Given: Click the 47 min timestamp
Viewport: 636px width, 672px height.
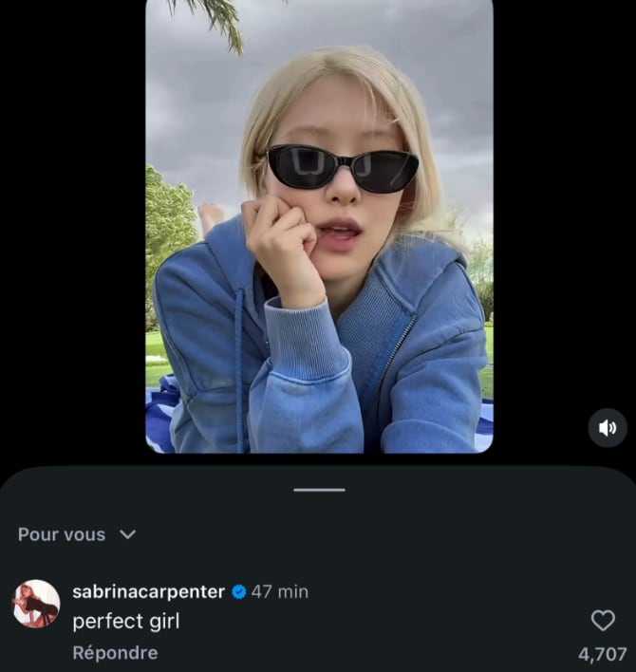Looking at the screenshot, I should 280,591.
